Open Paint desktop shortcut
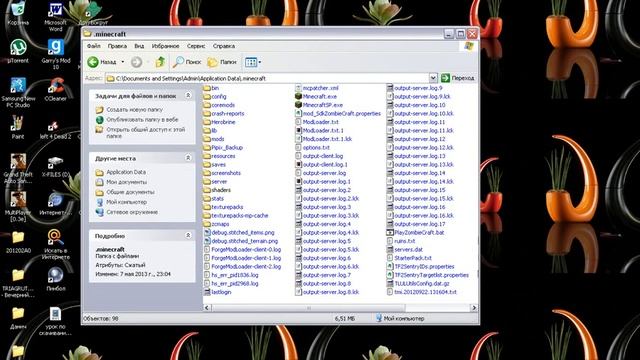 coord(18,127)
